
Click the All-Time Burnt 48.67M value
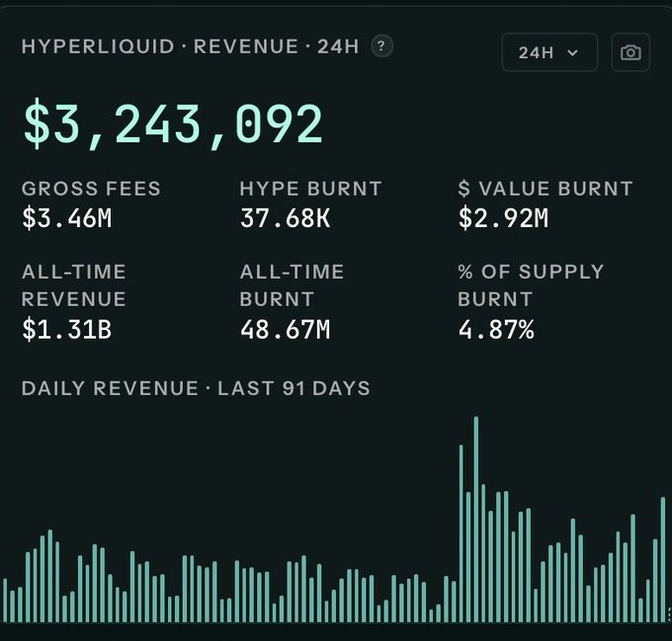(x=285, y=329)
